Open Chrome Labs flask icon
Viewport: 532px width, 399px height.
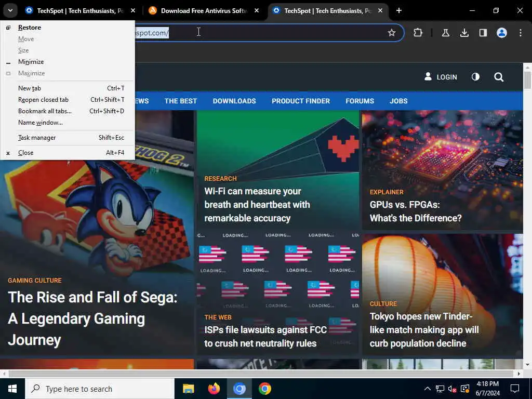pyautogui.click(x=445, y=33)
